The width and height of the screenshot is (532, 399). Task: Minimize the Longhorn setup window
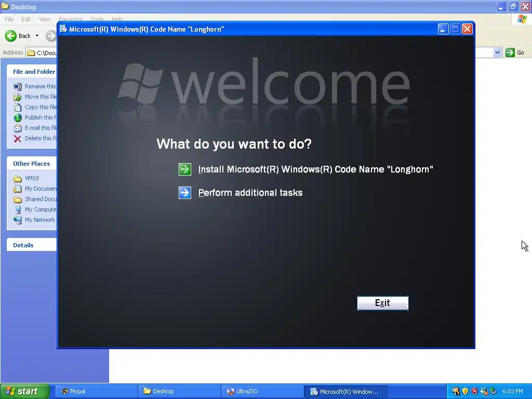click(443, 29)
